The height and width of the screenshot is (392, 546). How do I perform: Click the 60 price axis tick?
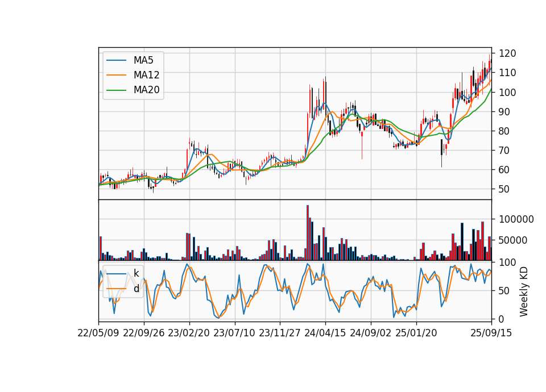coord(504,170)
